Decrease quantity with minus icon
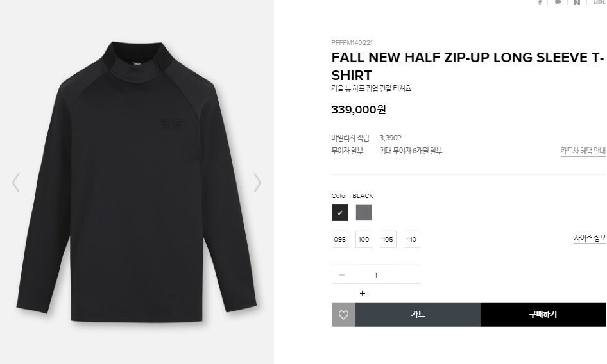The width and height of the screenshot is (607, 364). pos(342,275)
